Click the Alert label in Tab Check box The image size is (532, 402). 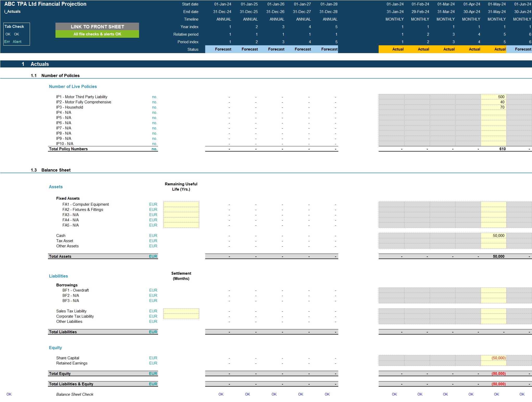[x=17, y=42]
